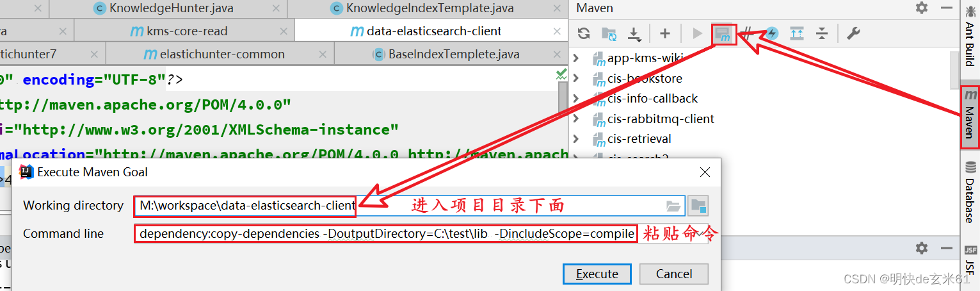Download sources and documentation icon
This screenshot has height=291, width=980.
(x=634, y=33)
